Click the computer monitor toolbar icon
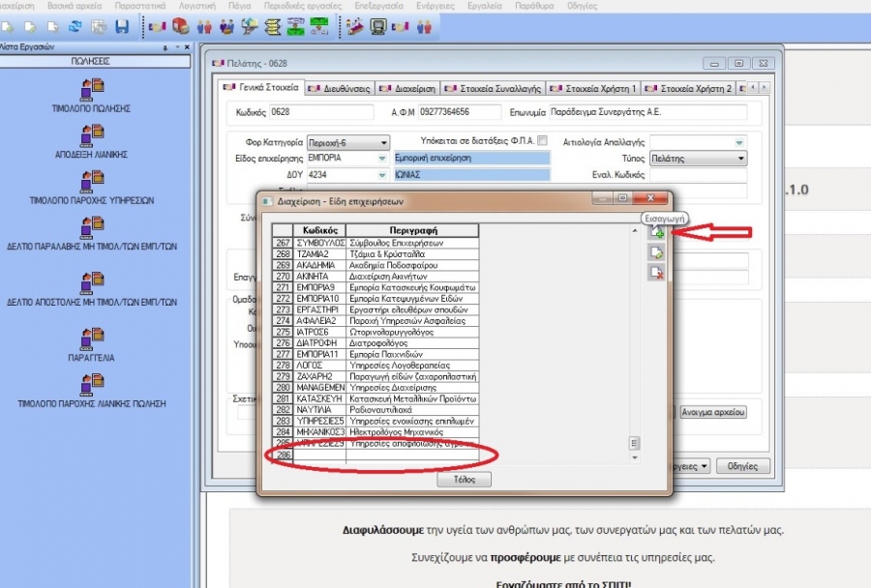The width and height of the screenshot is (871, 588). coord(379,26)
